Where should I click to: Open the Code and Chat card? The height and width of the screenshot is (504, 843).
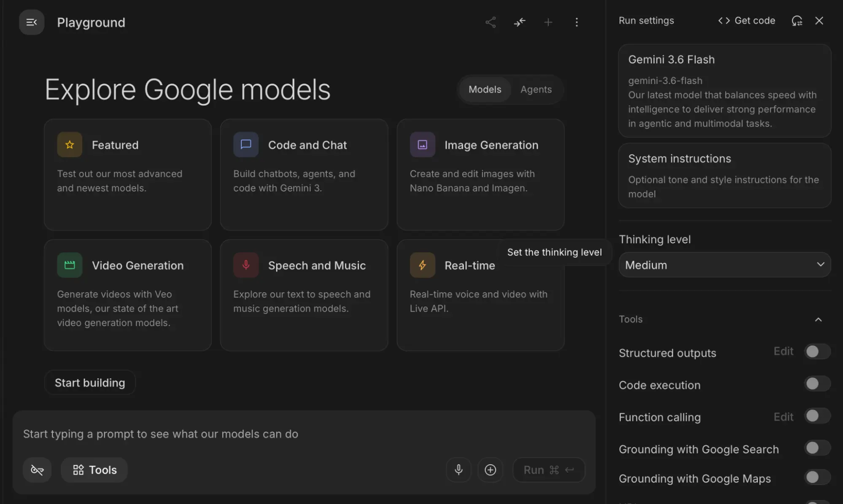click(304, 175)
